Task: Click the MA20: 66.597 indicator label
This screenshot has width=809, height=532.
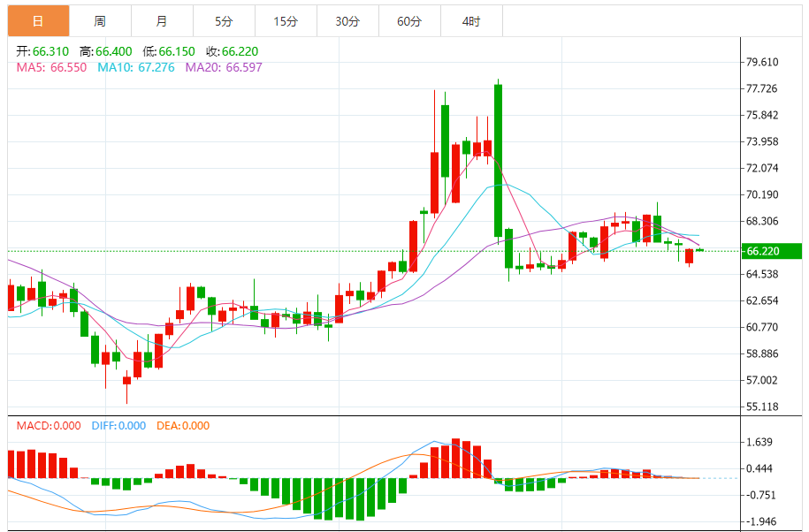Action: click(x=224, y=67)
